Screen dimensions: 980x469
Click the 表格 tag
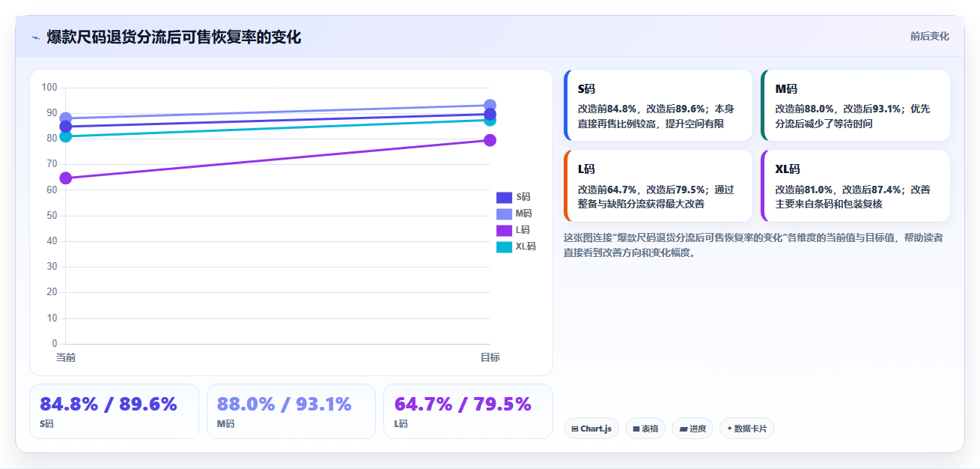coord(645,429)
